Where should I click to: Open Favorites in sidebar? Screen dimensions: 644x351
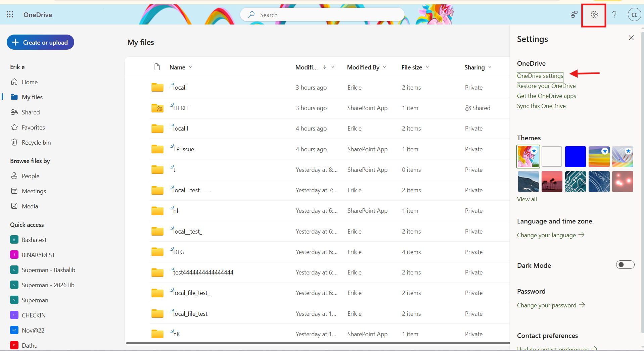pyautogui.click(x=33, y=127)
